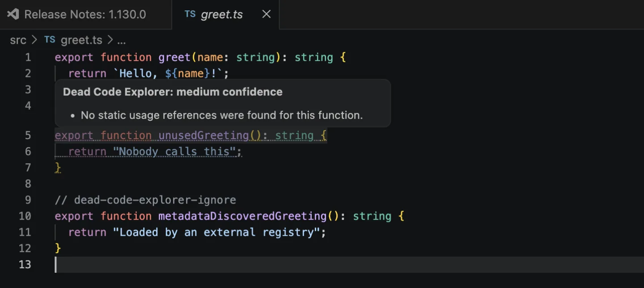Viewport: 644px width, 288px height.
Task: Click the export keyword on line 10
Action: [74, 216]
